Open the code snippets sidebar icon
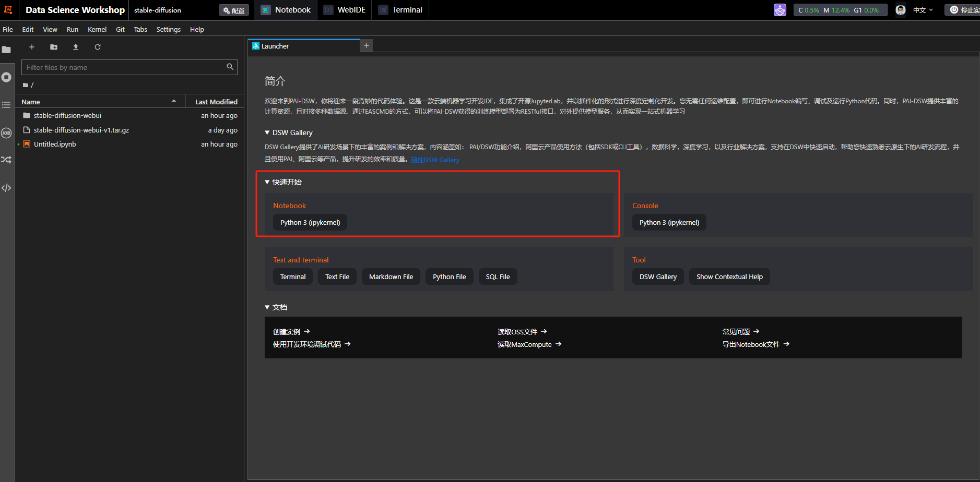The image size is (980, 482). (6, 188)
